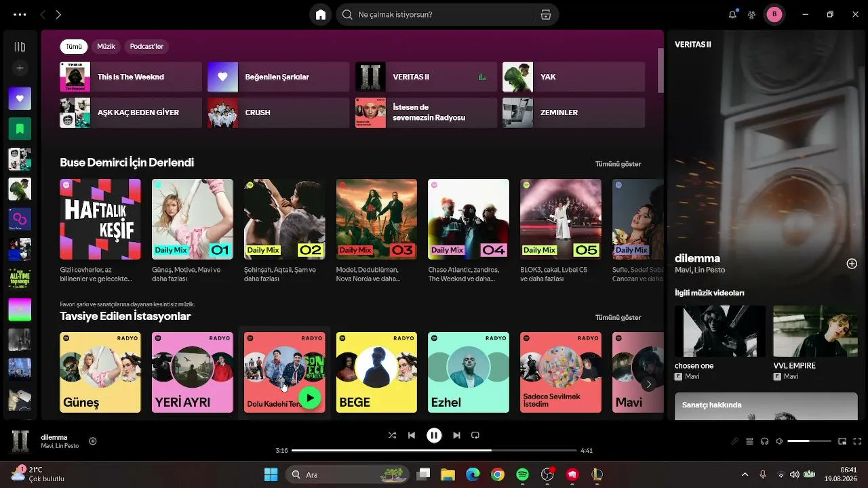Switch to full screen mode
This screenshot has height=488, width=868.
(857, 441)
